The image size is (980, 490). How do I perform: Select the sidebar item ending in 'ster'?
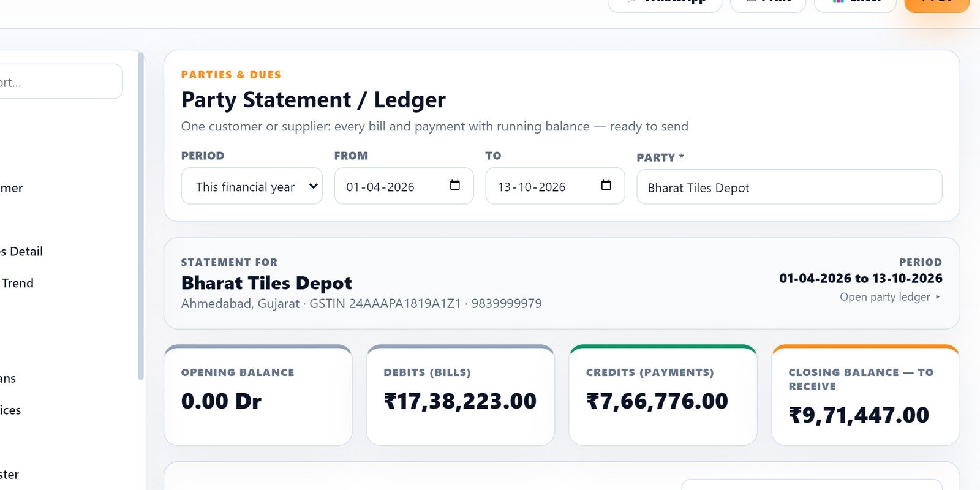point(9,475)
